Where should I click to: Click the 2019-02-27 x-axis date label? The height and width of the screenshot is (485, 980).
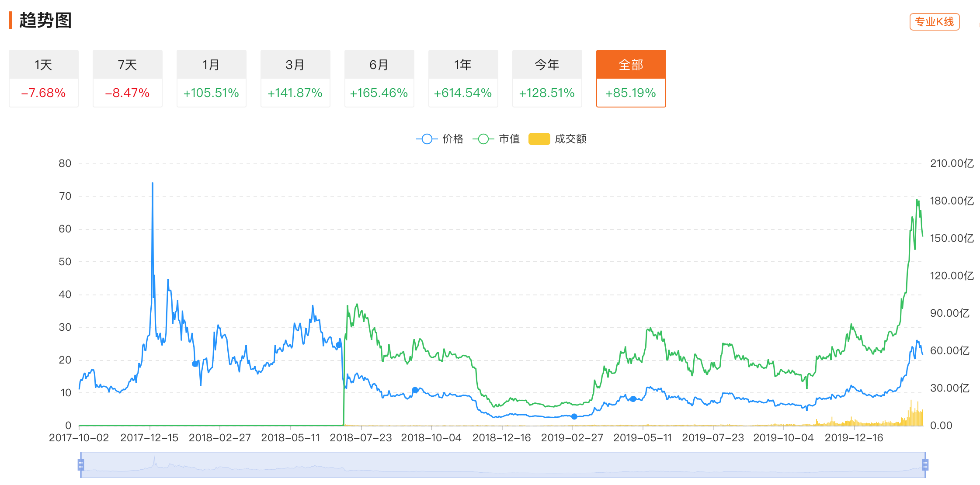572,438
